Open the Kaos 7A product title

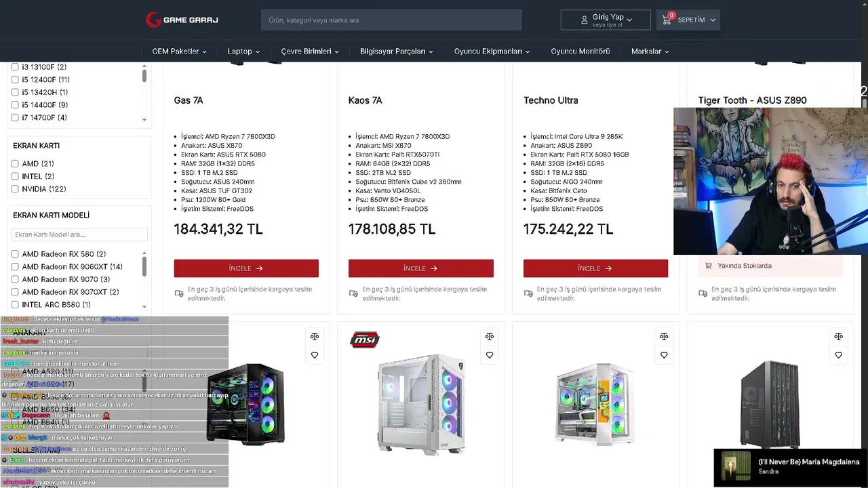tap(366, 100)
